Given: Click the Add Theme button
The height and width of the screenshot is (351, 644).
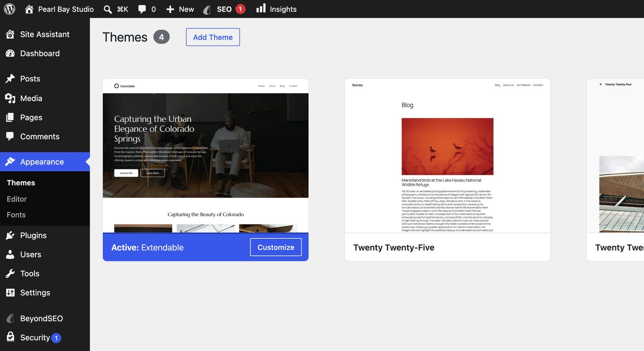Looking at the screenshot, I should (x=213, y=37).
